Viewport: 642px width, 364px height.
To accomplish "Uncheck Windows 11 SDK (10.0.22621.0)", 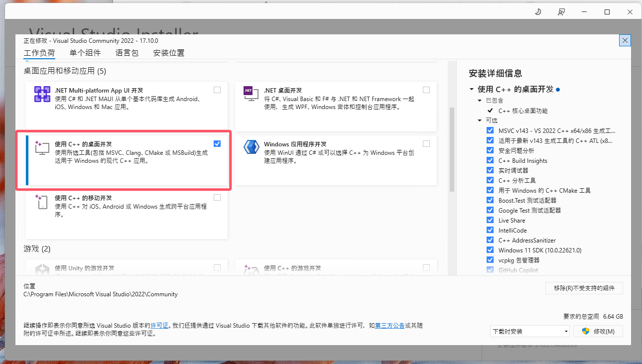I will click(490, 250).
